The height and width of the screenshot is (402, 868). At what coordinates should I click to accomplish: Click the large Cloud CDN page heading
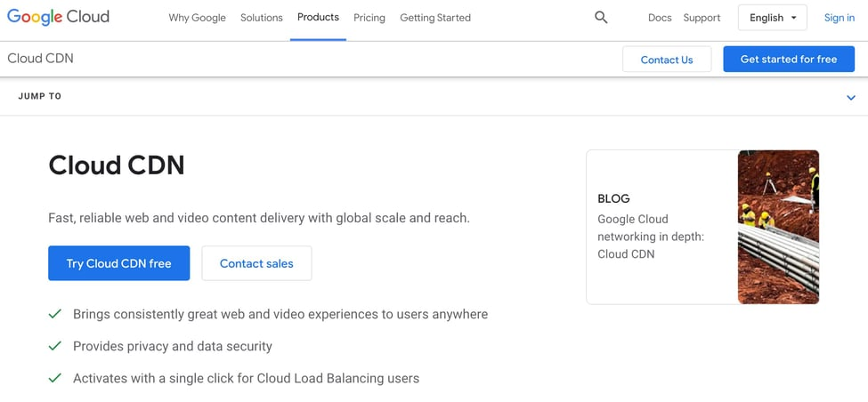(x=117, y=165)
